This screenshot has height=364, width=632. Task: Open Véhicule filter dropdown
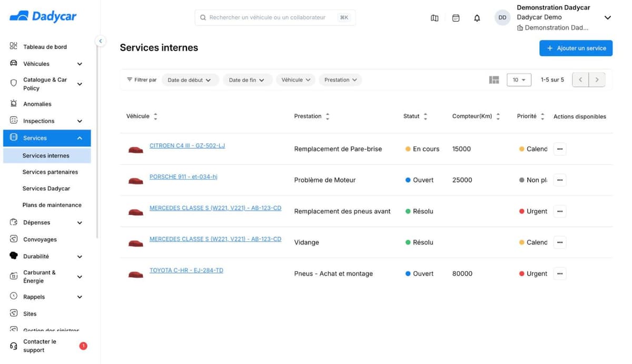tap(295, 80)
